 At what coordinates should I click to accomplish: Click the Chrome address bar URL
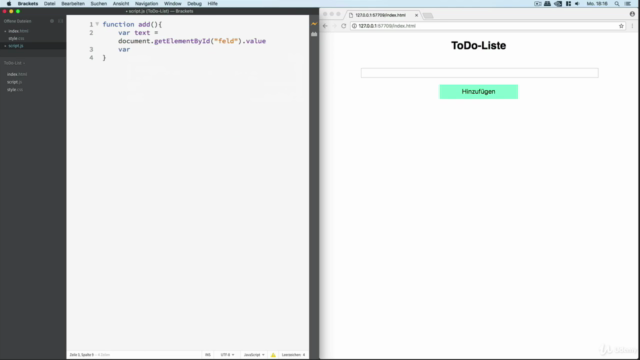tap(387, 26)
